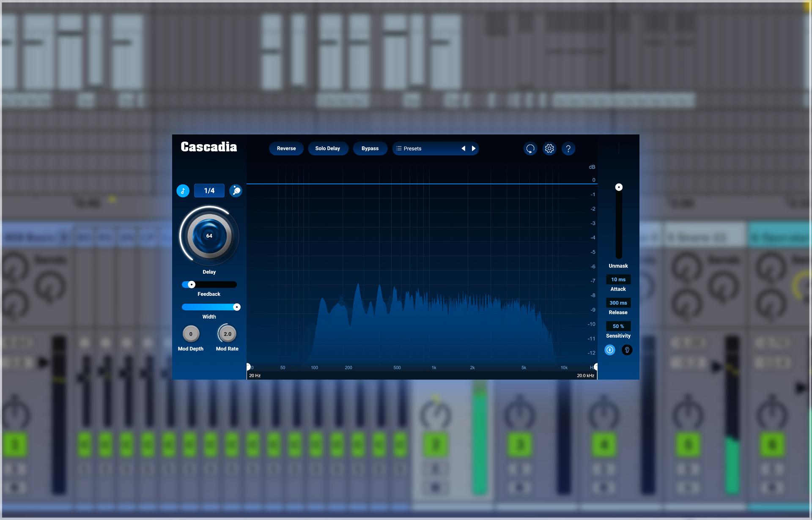The width and height of the screenshot is (812, 520).
Task: Enable Solo Delay
Action: [328, 148]
